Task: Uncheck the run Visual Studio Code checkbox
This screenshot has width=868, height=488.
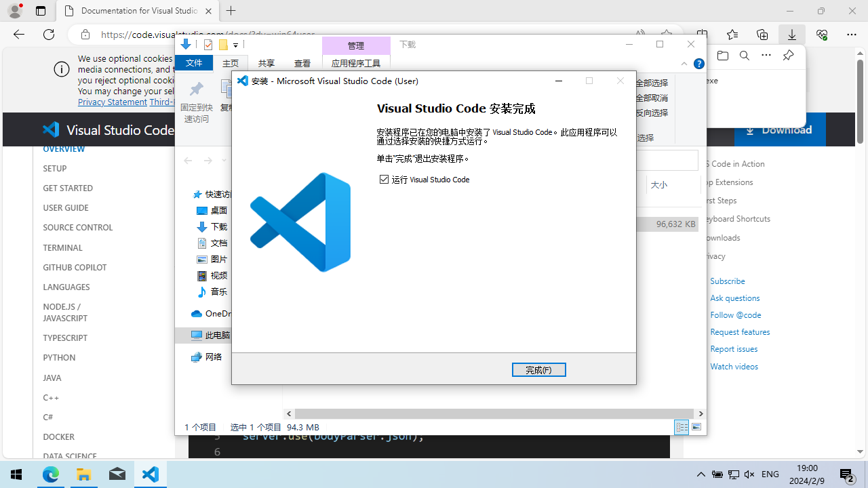Action: click(384, 179)
